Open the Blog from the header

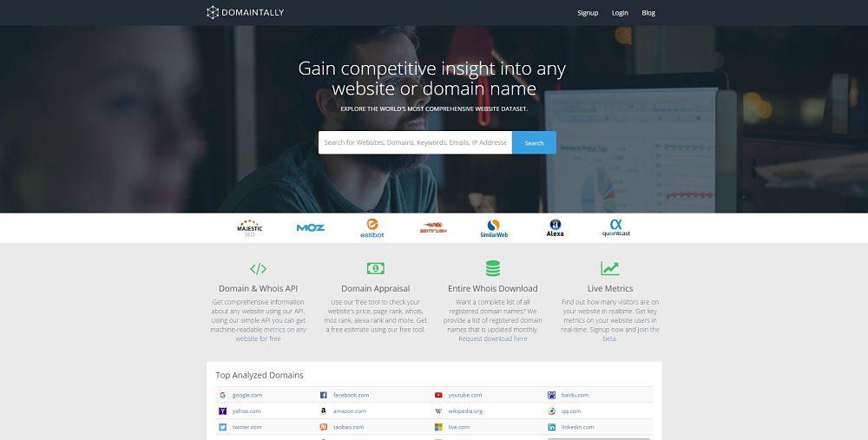pyautogui.click(x=648, y=13)
